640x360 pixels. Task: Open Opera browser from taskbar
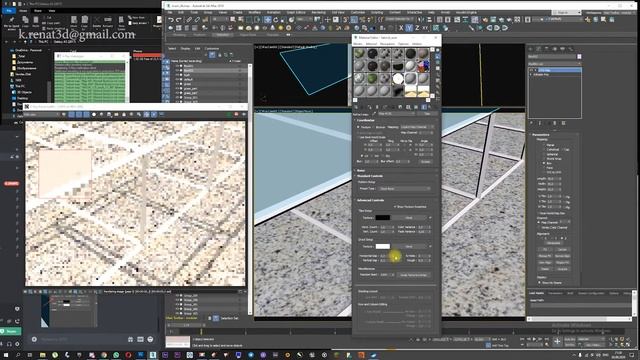point(128,355)
